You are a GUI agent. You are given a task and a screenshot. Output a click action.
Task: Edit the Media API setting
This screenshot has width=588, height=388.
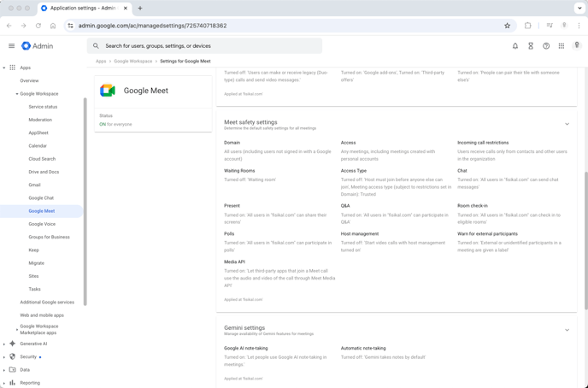point(278,273)
